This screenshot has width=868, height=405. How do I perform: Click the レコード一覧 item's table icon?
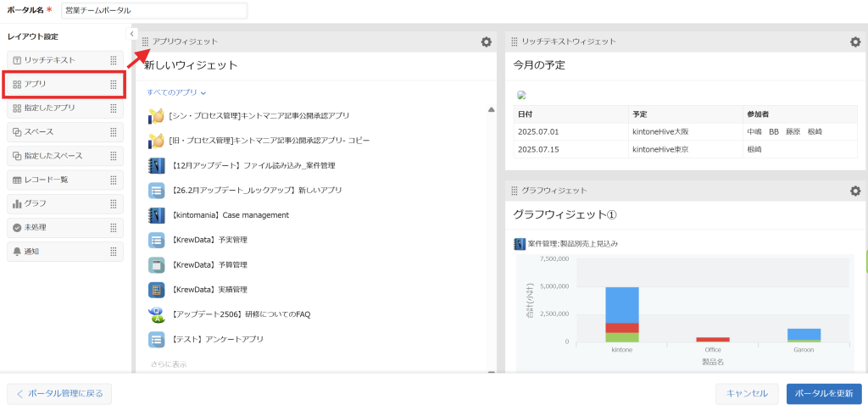pos(17,180)
